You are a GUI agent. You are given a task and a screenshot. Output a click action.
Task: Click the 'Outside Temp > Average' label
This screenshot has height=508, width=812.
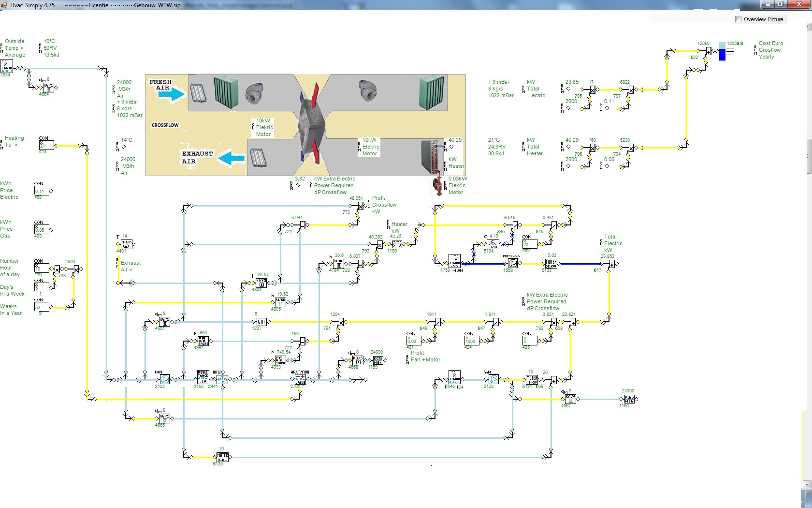(15, 48)
